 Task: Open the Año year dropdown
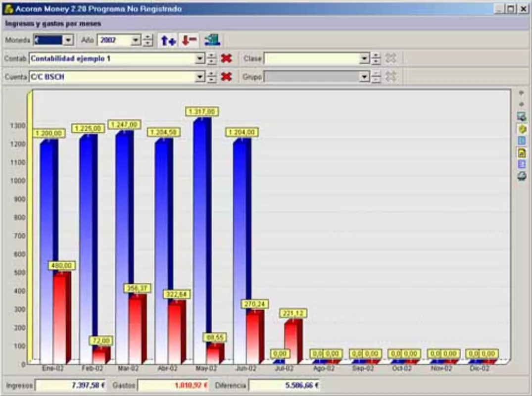pyautogui.click(x=136, y=40)
